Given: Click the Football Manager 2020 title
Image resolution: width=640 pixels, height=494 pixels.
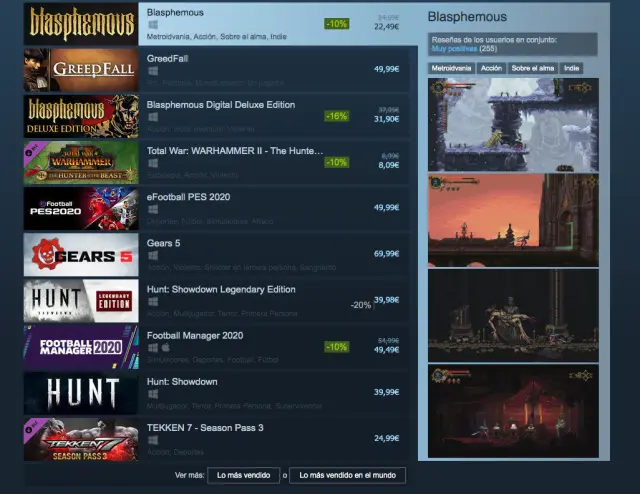Looking at the screenshot, I should click(195, 336).
